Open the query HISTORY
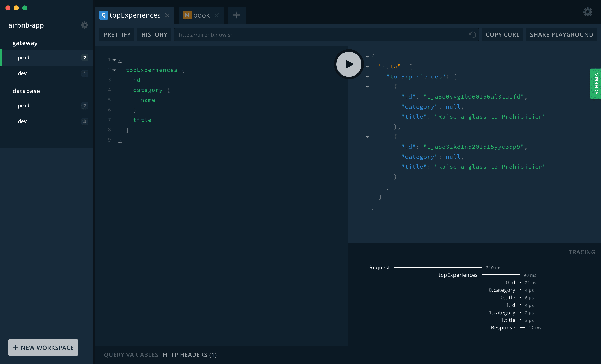The height and width of the screenshot is (364, 601). pyautogui.click(x=154, y=35)
